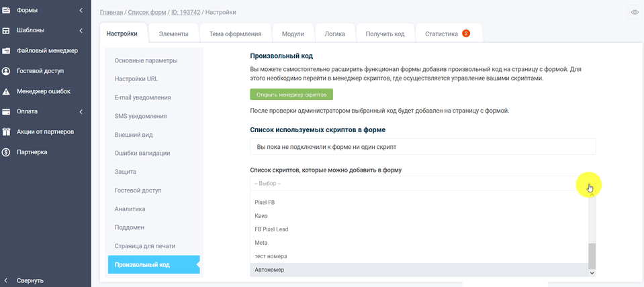Click Партнерка sidebar label
The height and width of the screenshot is (287, 644).
(32, 152)
